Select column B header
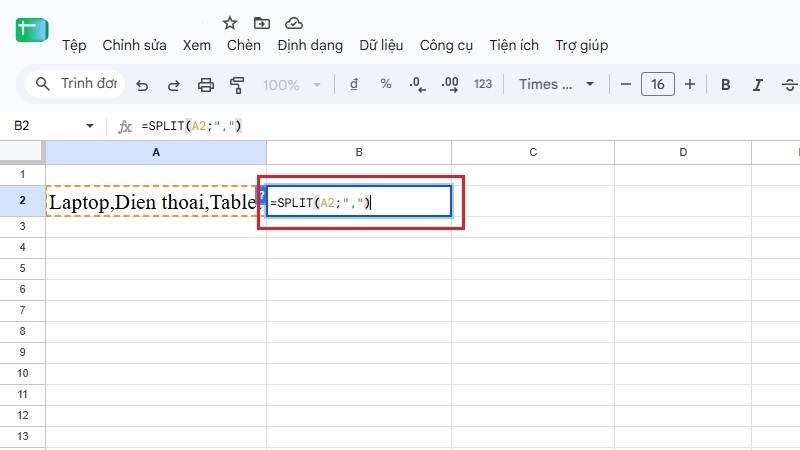The height and width of the screenshot is (450, 800). coord(359,153)
